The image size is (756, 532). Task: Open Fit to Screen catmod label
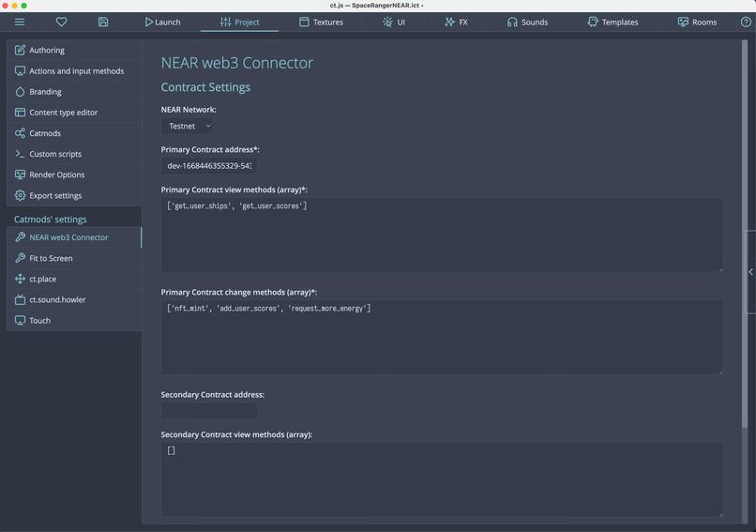tap(51, 258)
